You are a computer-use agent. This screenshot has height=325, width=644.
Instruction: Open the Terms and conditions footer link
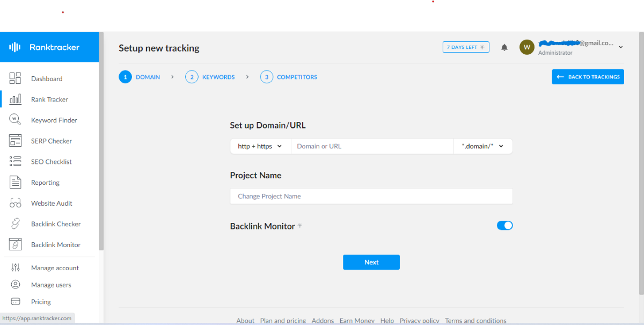[475, 321]
